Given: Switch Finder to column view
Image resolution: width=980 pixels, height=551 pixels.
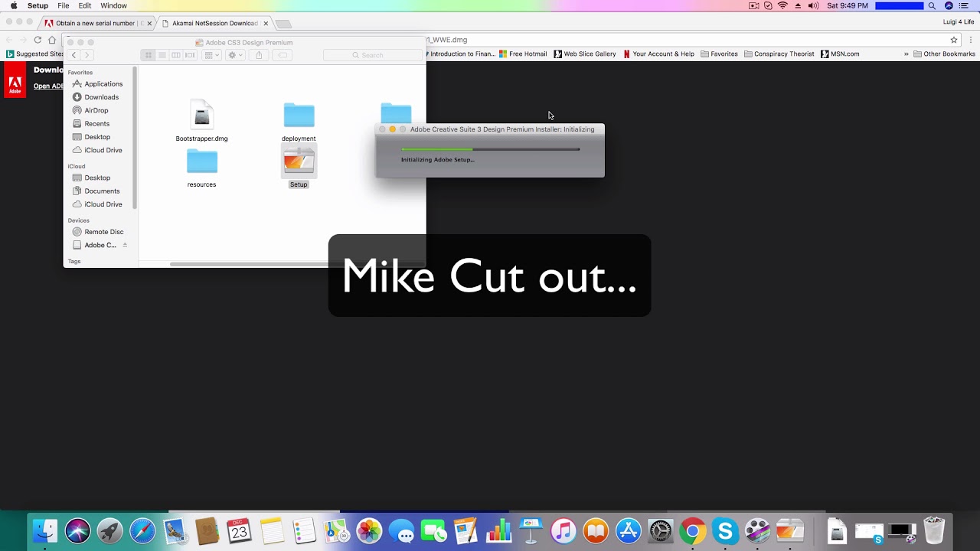Looking at the screenshot, I should click(x=176, y=55).
